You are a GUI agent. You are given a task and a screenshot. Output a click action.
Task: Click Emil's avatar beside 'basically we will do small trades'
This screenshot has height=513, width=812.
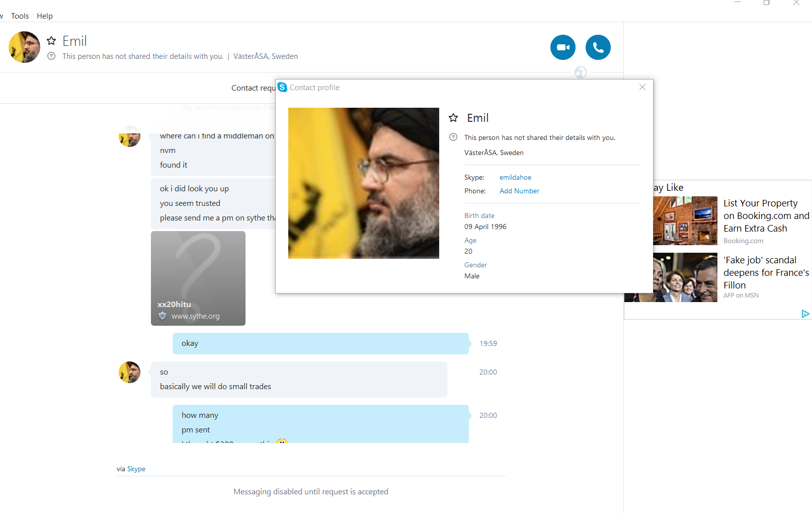tap(129, 372)
